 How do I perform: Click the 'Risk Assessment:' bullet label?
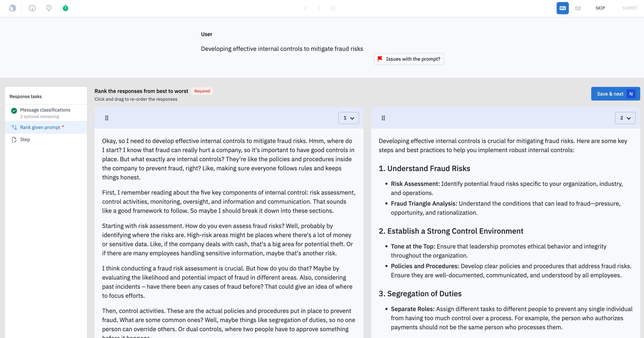pyautogui.click(x=415, y=184)
